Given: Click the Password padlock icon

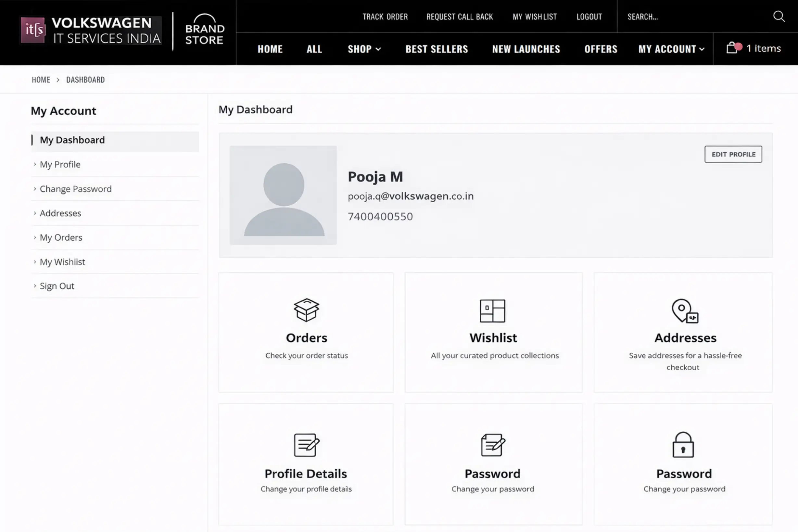Looking at the screenshot, I should pyautogui.click(x=683, y=446).
